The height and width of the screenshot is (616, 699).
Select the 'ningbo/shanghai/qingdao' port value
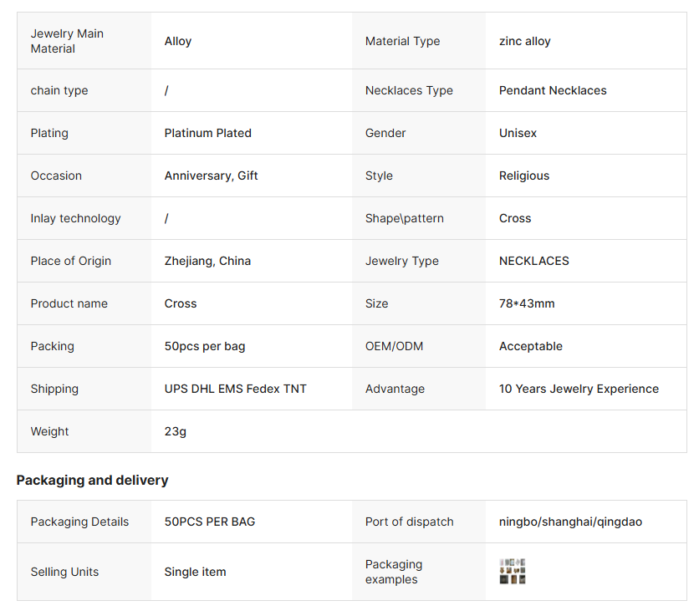coord(570,522)
